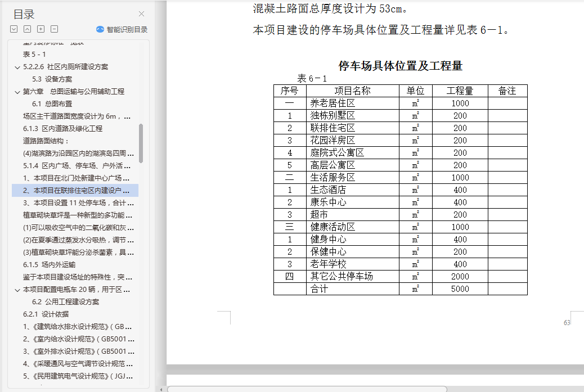Select 5、《民用建筑电气设计规范》 entry
Viewport: 584px width, 392px height.
[78, 376]
